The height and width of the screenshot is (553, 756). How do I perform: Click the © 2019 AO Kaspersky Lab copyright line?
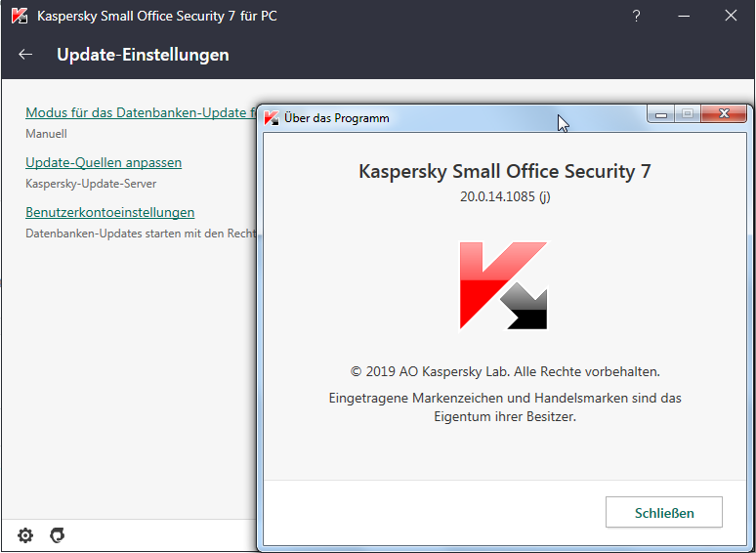(x=505, y=371)
